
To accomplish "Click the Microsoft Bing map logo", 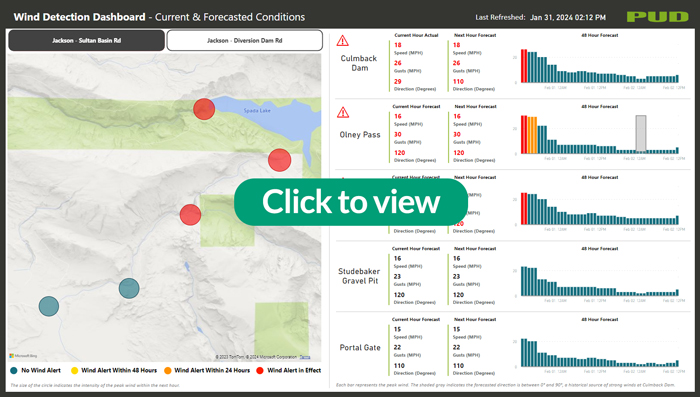I will [x=23, y=356].
